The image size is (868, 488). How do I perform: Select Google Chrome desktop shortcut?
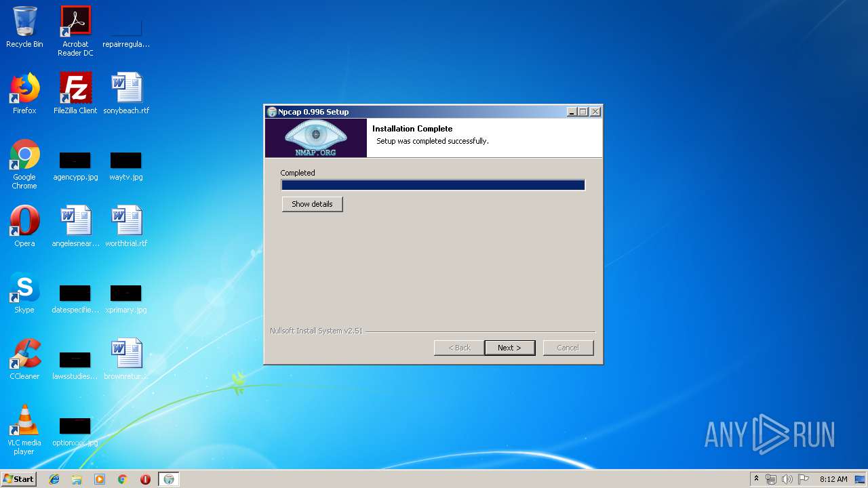(24, 164)
